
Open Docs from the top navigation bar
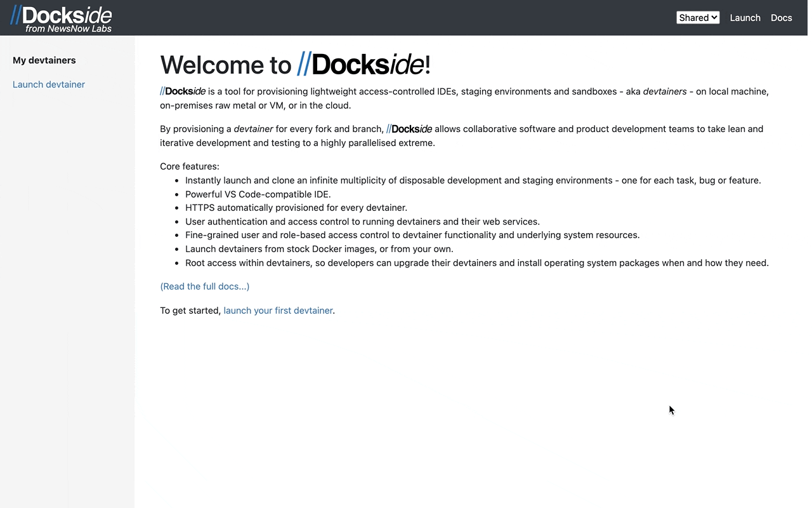(x=781, y=18)
